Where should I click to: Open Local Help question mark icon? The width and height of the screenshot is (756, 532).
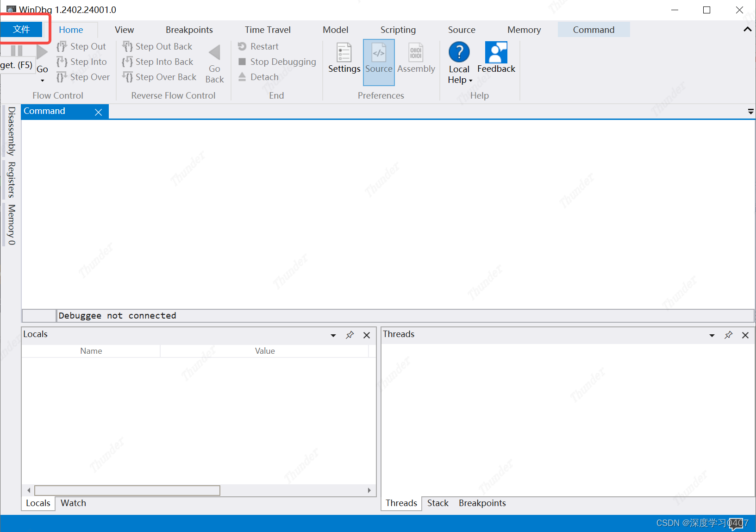(459, 52)
